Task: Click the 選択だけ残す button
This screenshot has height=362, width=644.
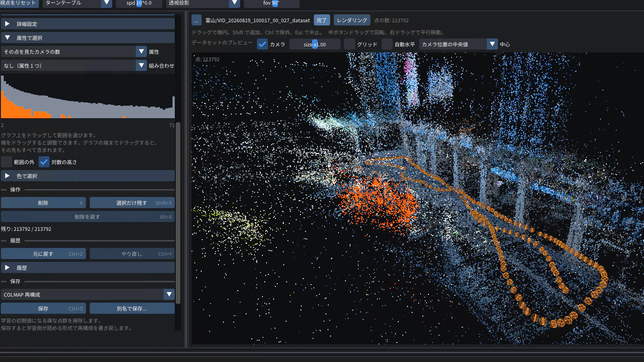Action: coord(132,203)
